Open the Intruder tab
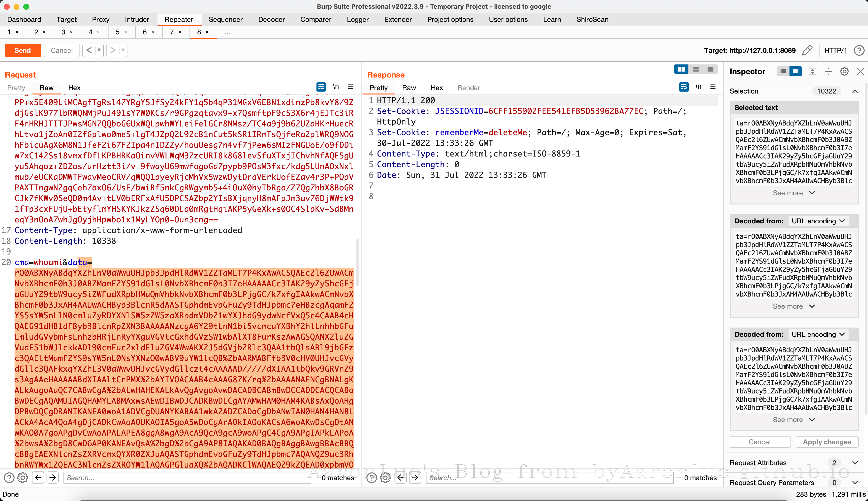The image size is (868, 501). 137,20
